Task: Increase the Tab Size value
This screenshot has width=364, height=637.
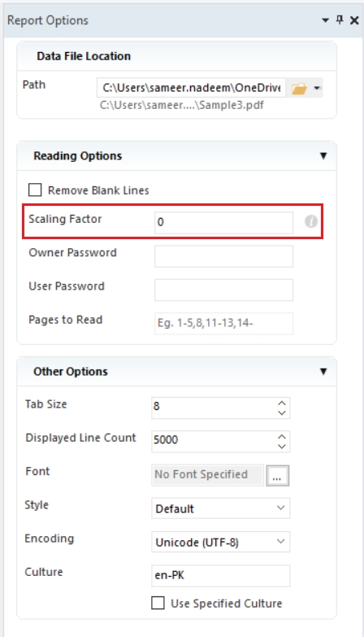Action: 282,403
